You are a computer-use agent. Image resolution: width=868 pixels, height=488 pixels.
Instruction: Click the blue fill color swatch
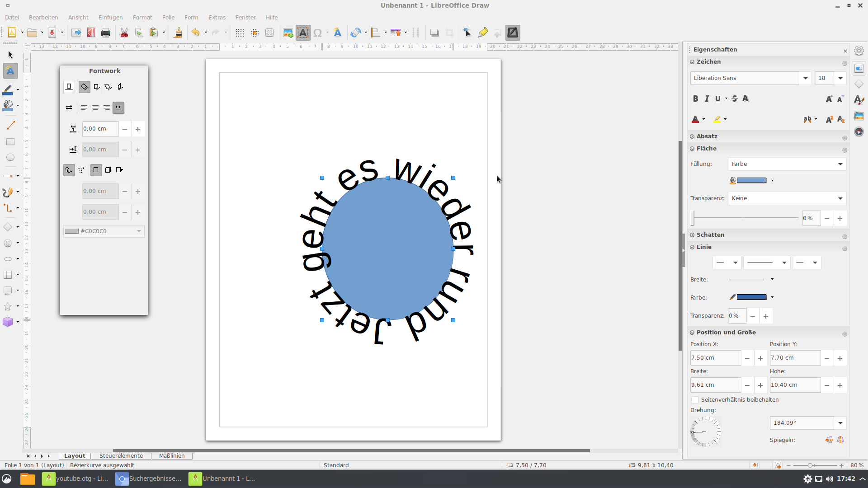pos(751,180)
